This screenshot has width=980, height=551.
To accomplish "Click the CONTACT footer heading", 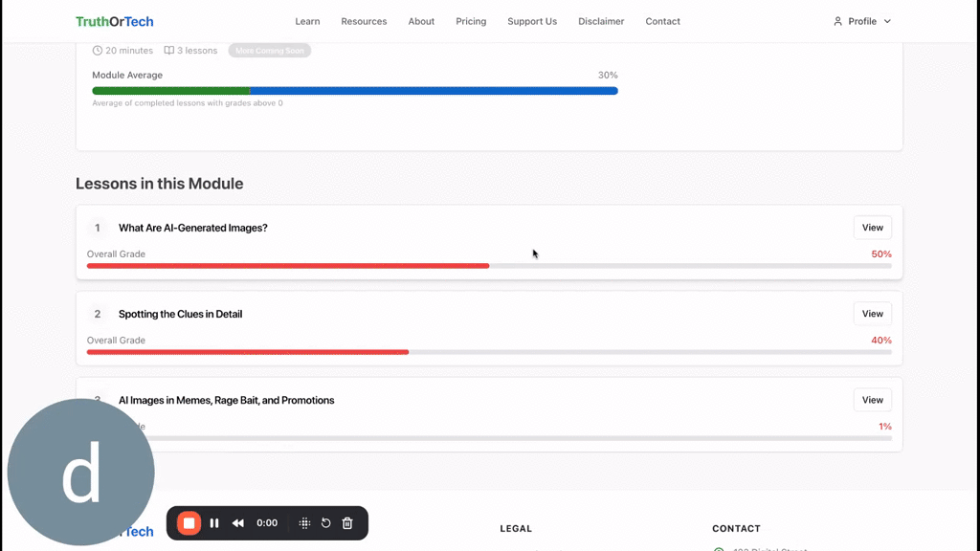I will 736,528.
